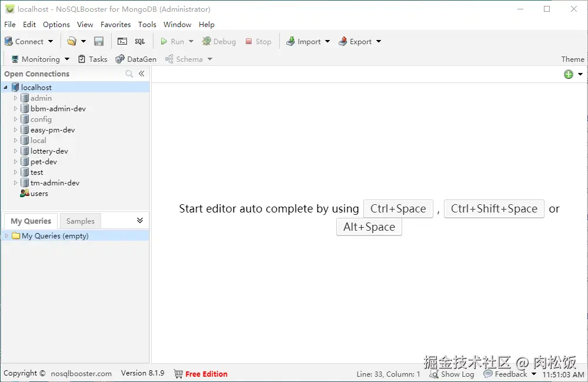This screenshot has height=382, width=588.
Task: Switch to the My Queries tab
Action: pyautogui.click(x=31, y=221)
